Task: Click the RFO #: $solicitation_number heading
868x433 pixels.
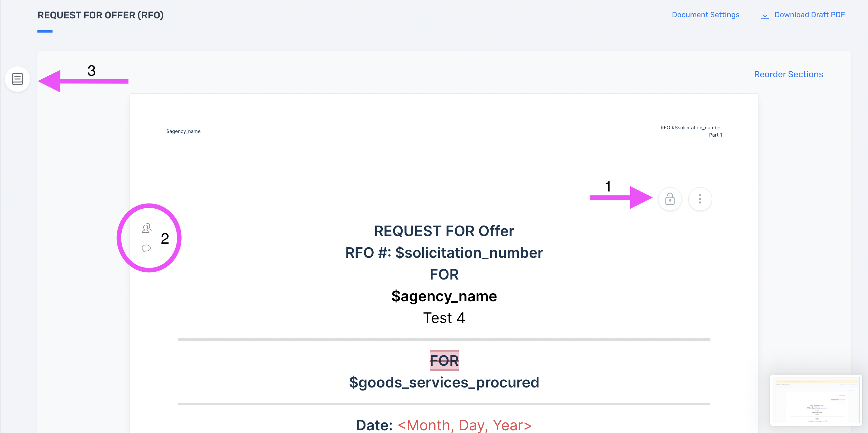Action: [444, 253]
